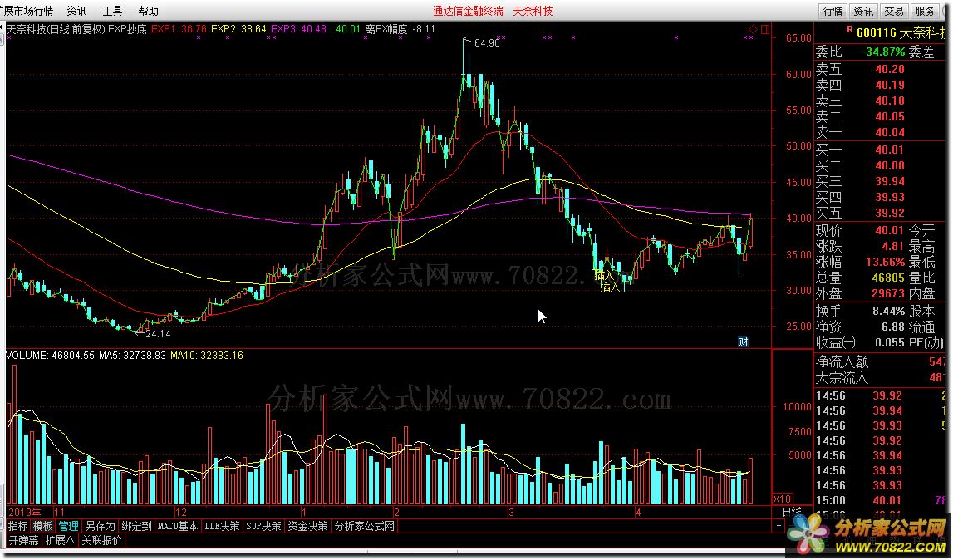Click the 卖一 price 40.04
Screen dimensions: 953x560
pos(890,133)
